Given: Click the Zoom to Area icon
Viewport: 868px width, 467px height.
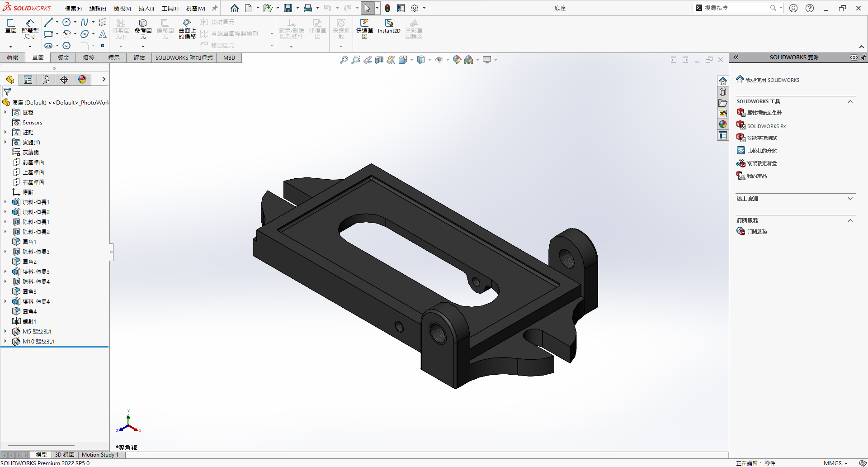Looking at the screenshot, I should (356, 60).
